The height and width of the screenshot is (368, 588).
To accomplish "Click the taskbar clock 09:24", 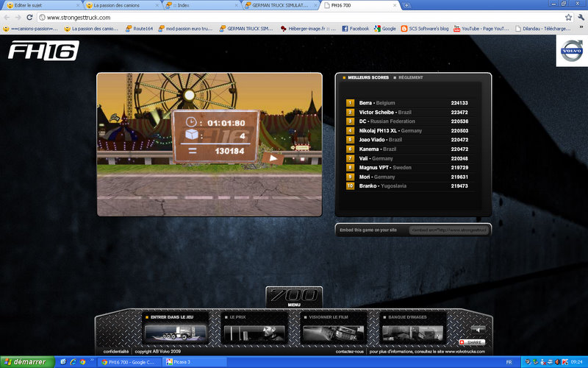I will [x=577, y=362].
